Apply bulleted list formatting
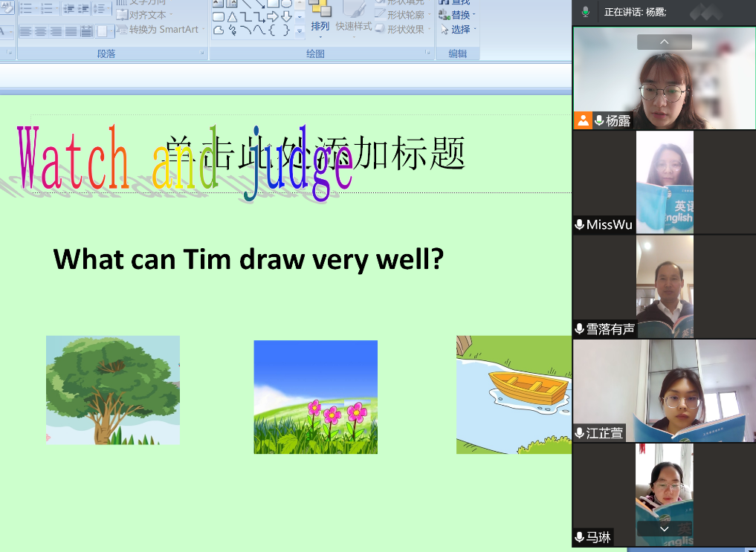Image resolution: width=756 pixels, height=552 pixels. pyautogui.click(x=26, y=8)
